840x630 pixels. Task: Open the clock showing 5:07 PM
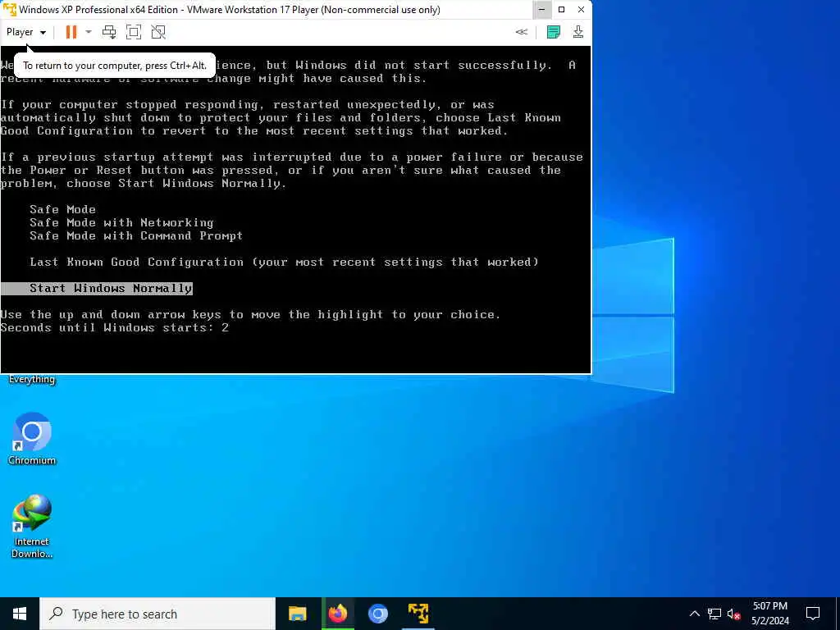click(x=769, y=614)
